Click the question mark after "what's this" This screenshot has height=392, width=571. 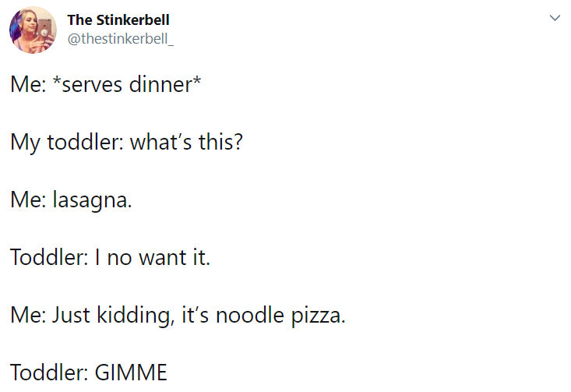pos(238,141)
